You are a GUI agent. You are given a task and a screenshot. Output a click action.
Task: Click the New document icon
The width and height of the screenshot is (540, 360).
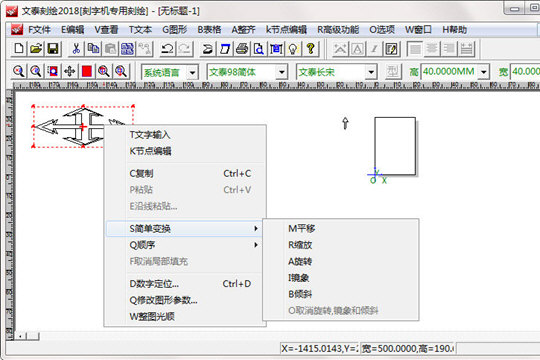[x=19, y=49]
